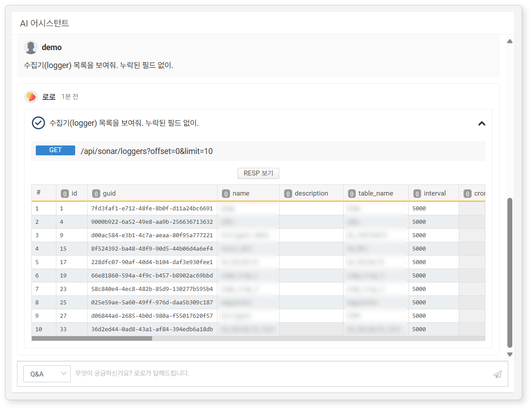Click id value 27 in row 9
532x410 pixels.
[x=63, y=316]
